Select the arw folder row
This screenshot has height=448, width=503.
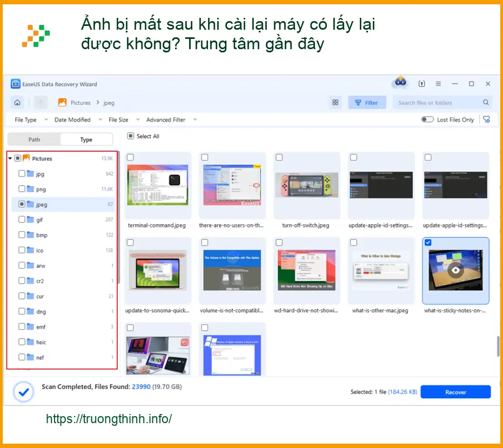coord(63,265)
